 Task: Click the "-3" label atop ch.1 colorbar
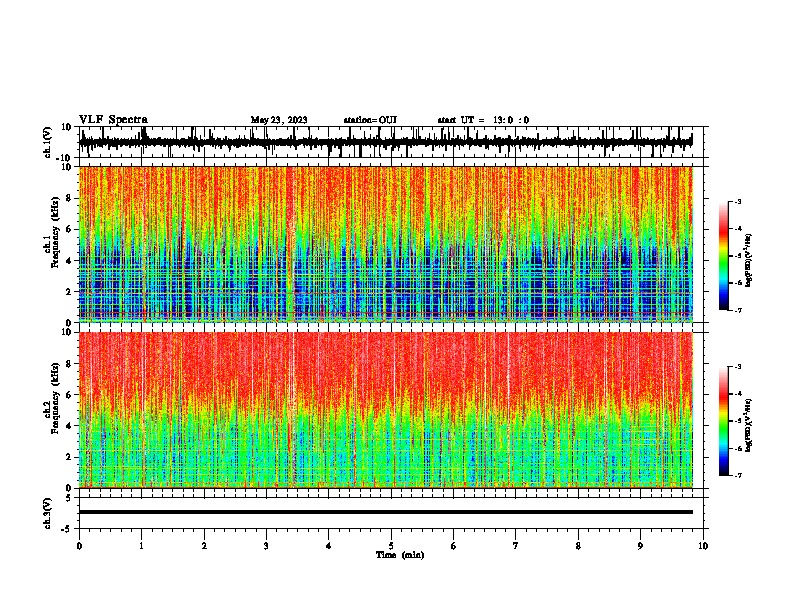tap(737, 201)
